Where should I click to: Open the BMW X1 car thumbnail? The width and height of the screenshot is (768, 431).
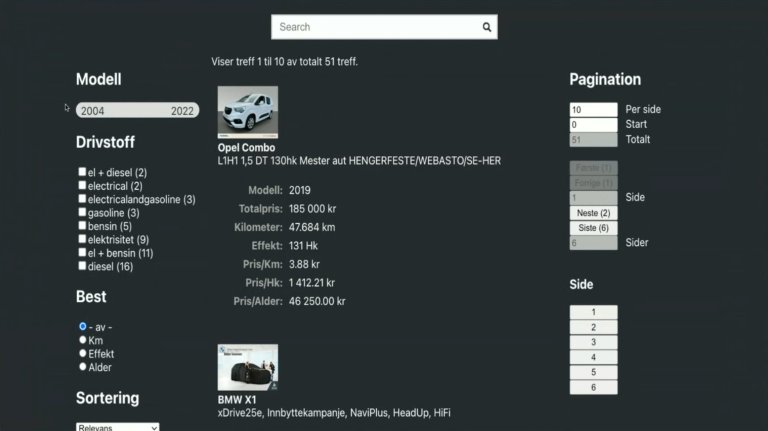point(248,367)
